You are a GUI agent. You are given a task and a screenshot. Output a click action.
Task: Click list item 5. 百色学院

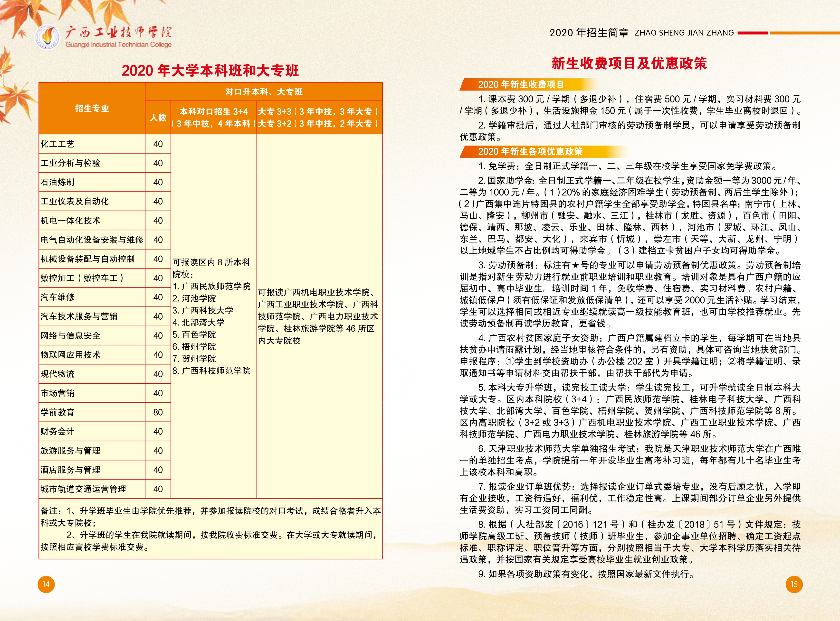[x=194, y=334]
